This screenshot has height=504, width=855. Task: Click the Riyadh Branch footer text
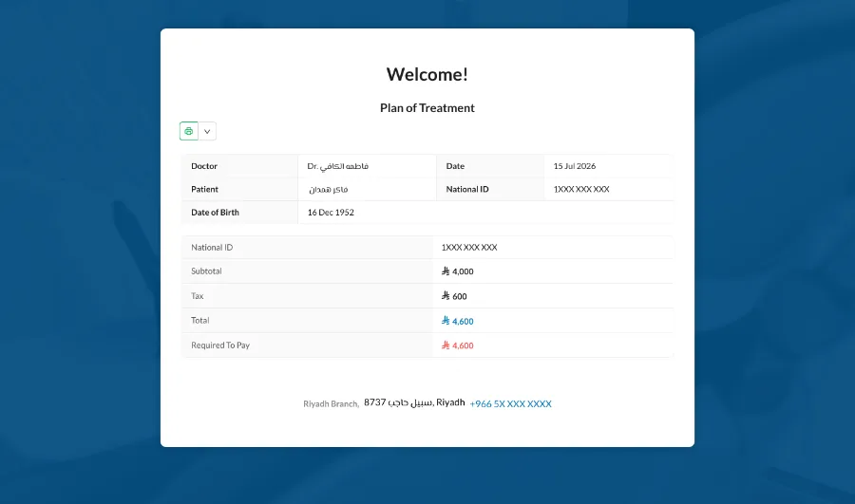coord(331,403)
